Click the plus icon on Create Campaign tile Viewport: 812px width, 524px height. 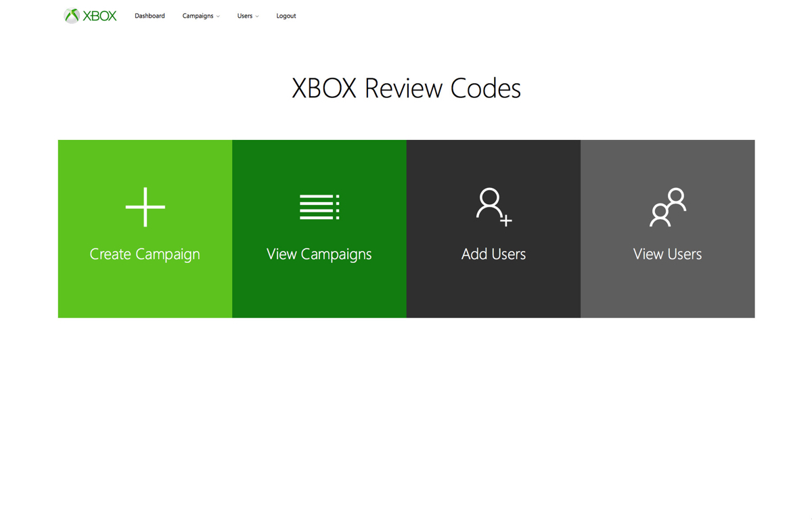[x=145, y=208]
